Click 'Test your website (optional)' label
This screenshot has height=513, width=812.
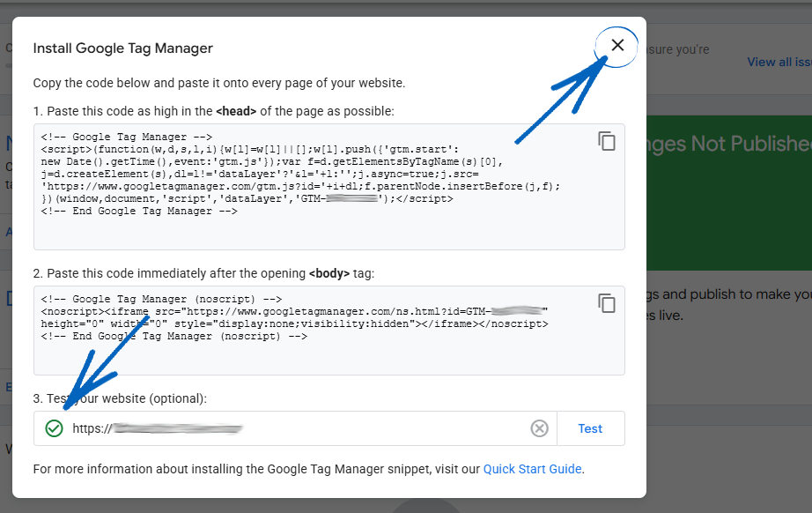[x=120, y=398]
